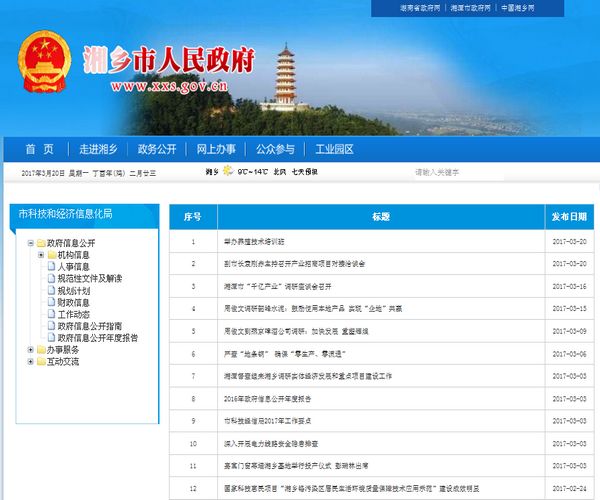
Task: Open article row 10 title
Action: (x=271, y=444)
